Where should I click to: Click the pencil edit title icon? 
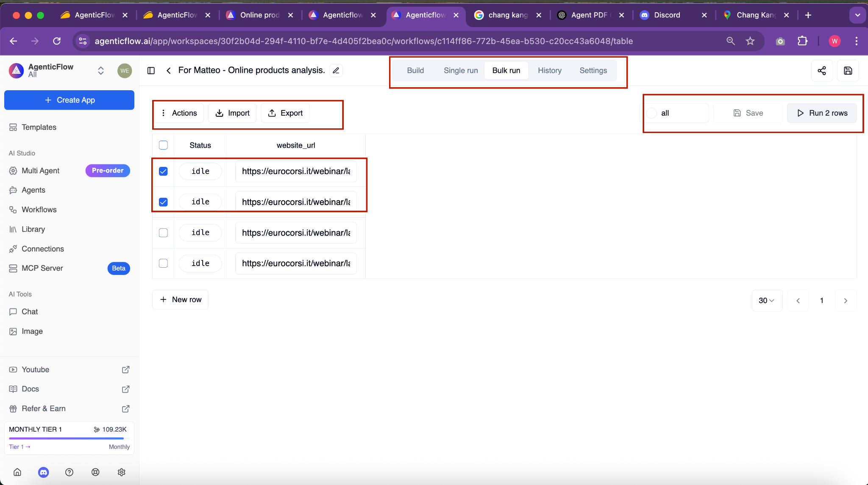(336, 71)
